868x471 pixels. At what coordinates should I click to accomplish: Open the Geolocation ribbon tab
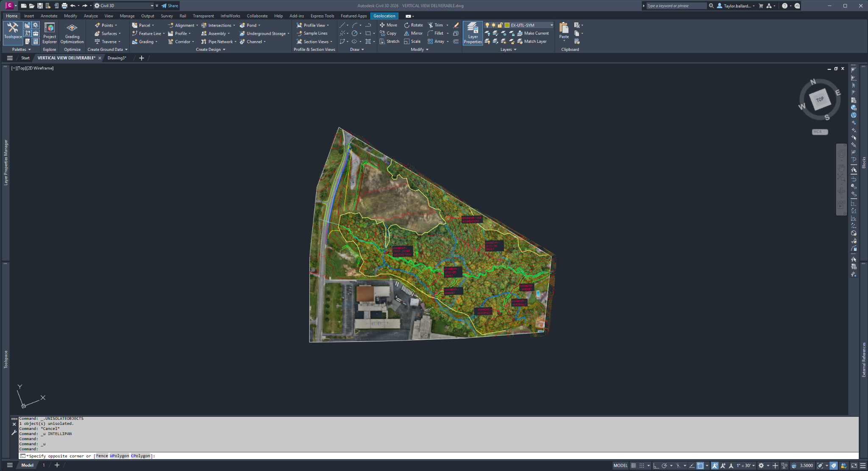click(x=384, y=16)
